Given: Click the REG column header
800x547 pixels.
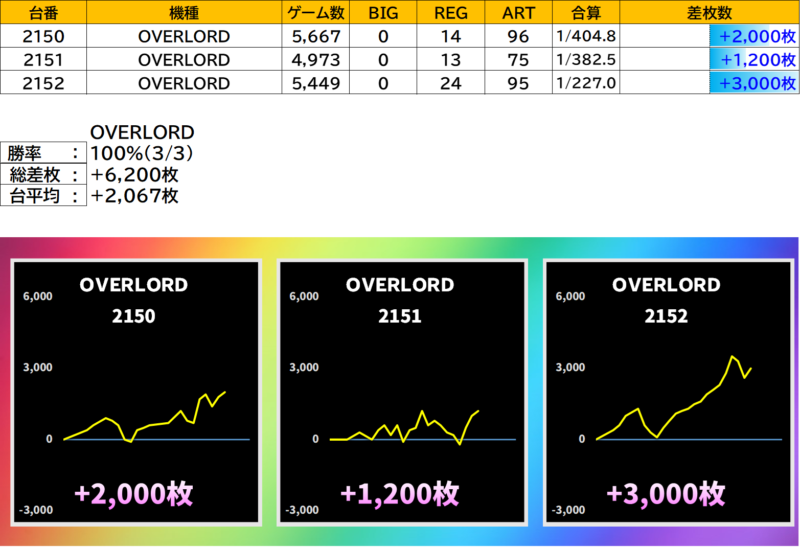Looking at the screenshot, I should [451, 12].
